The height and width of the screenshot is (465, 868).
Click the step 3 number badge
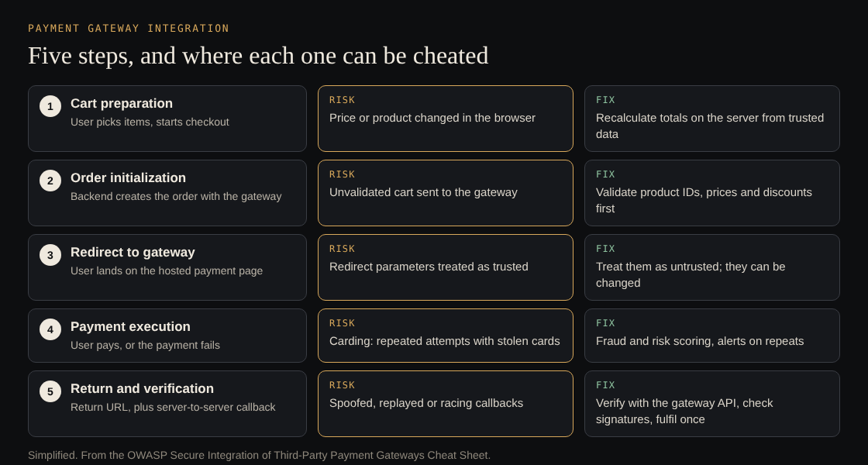pyautogui.click(x=50, y=255)
